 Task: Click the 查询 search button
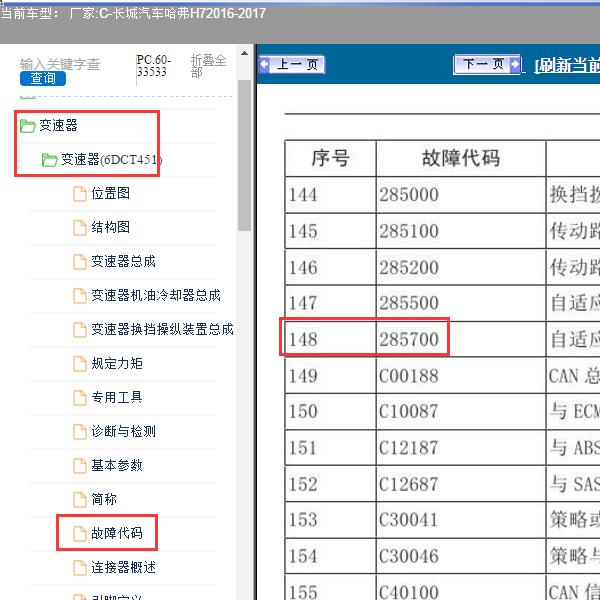43,78
